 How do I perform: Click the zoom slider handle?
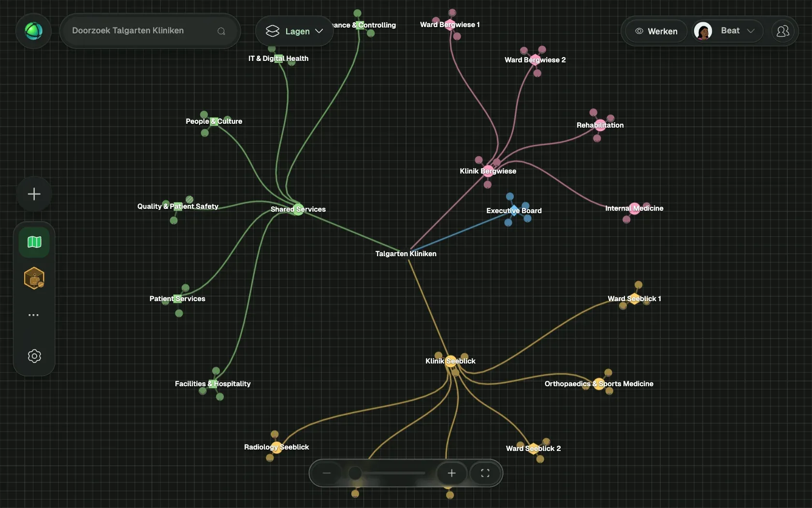(355, 473)
